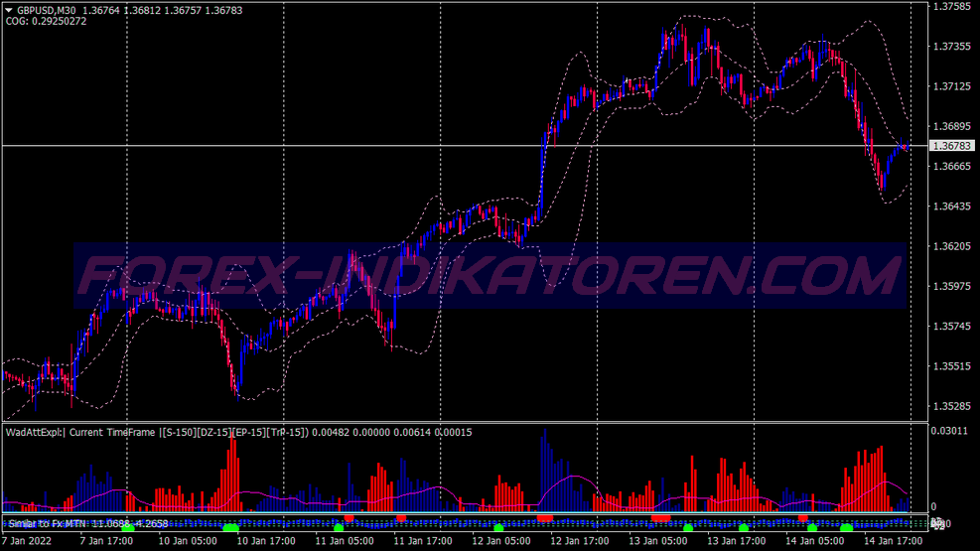The image size is (980, 551).
Task: Click the 1.36435 price scale label
Action: click(x=952, y=207)
